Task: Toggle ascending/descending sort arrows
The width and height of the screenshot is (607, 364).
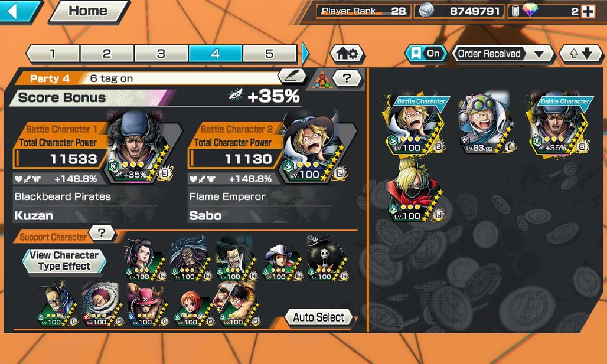Action: [x=581, y=54]
